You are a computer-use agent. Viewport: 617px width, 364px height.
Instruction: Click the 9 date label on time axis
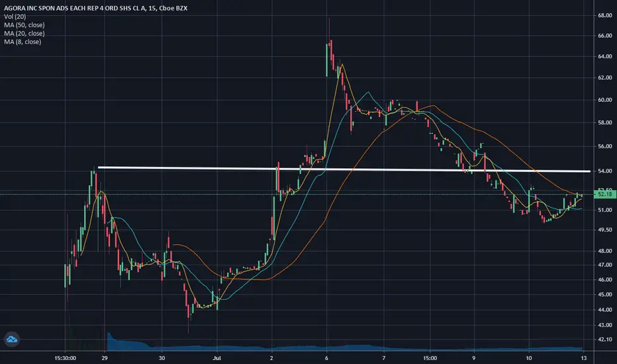tap(474, 358)
